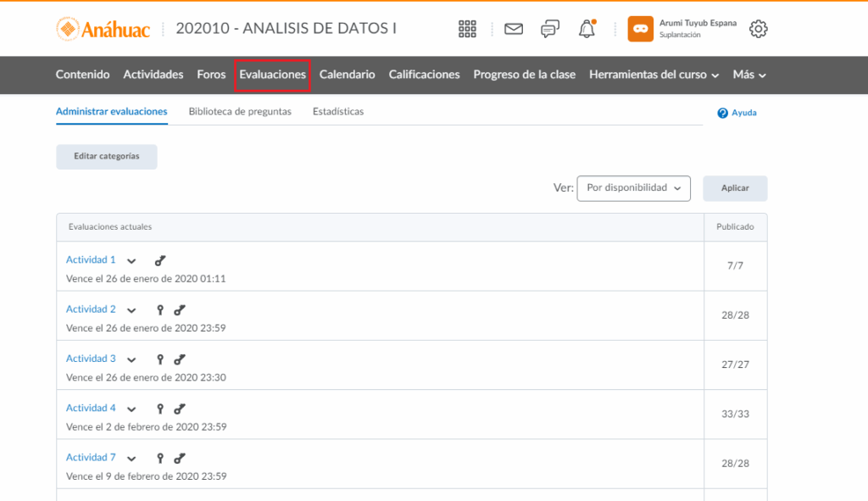Viewport: 868px width, 501px height.
Task: Go to Calificaciones in the navbar
Action: point(424,75)
